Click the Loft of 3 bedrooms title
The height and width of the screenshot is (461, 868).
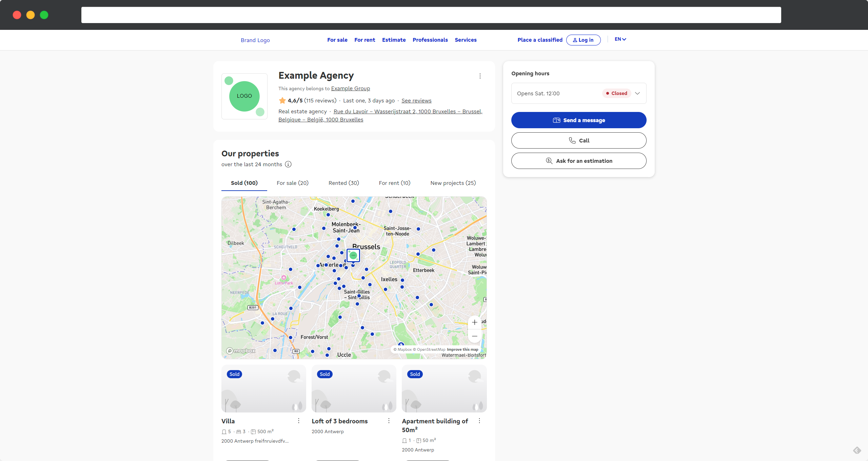[x=340, y=421]
